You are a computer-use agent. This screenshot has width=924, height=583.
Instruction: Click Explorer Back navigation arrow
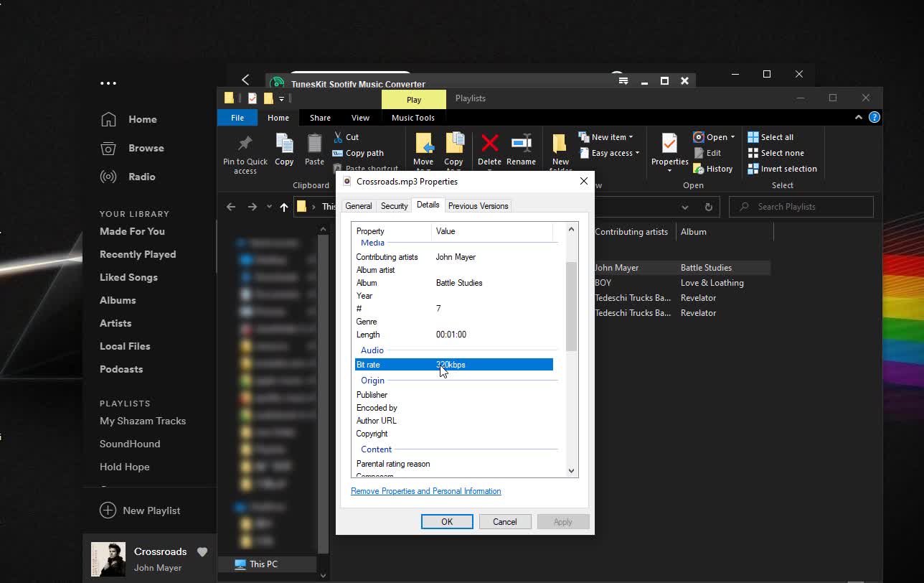tap(231, 207)
